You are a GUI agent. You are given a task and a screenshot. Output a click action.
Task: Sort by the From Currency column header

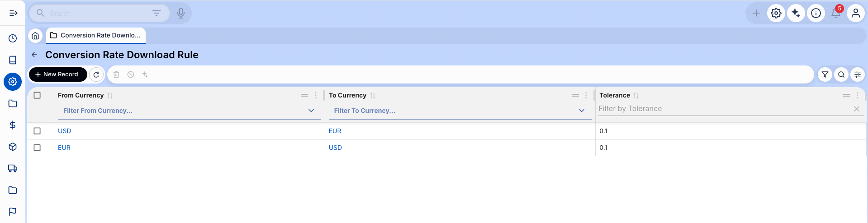[x=81, y=95]
